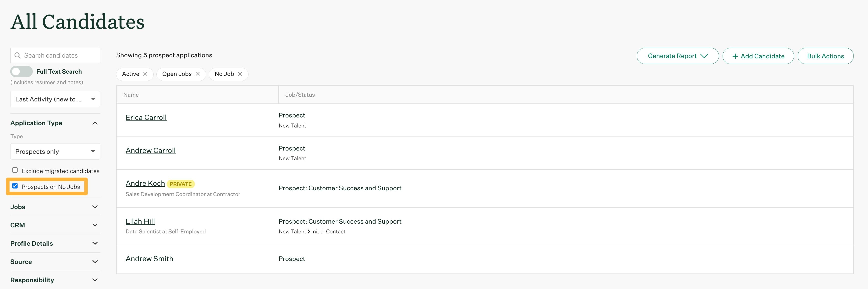This screenshot has width=868, height=289.
Task: Toggle the Full Text Search switch
Action: (x=22, y=71)
